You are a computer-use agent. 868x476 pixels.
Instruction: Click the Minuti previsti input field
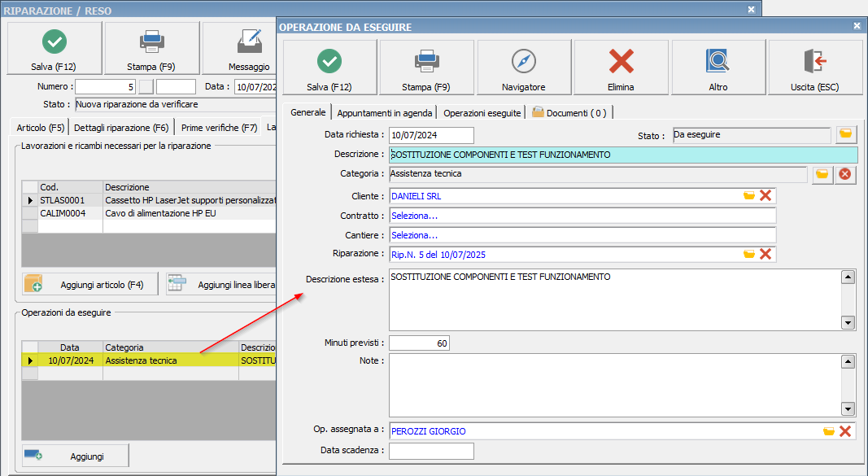click(x=419, y=343)
